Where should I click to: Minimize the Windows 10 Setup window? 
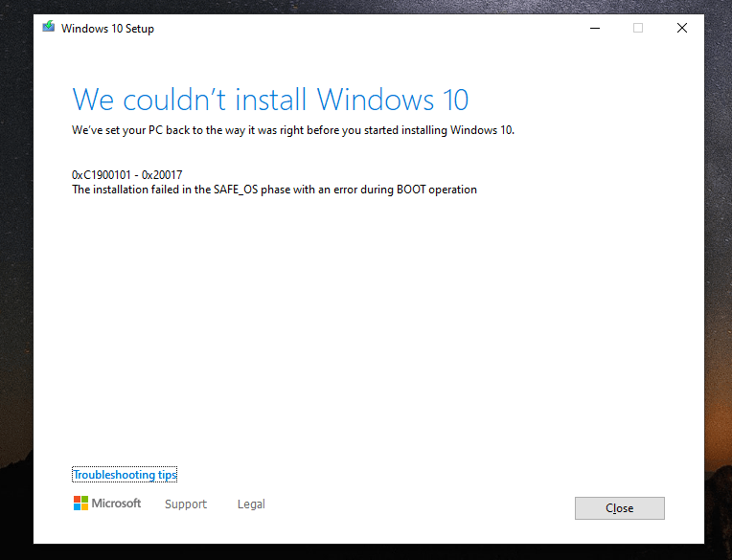[595, 28]
